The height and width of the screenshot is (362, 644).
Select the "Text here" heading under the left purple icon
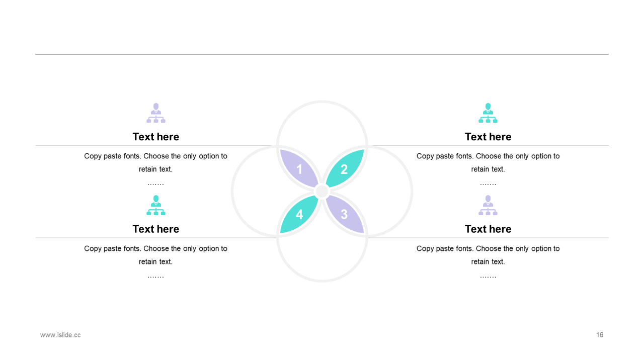coord(156,137)
